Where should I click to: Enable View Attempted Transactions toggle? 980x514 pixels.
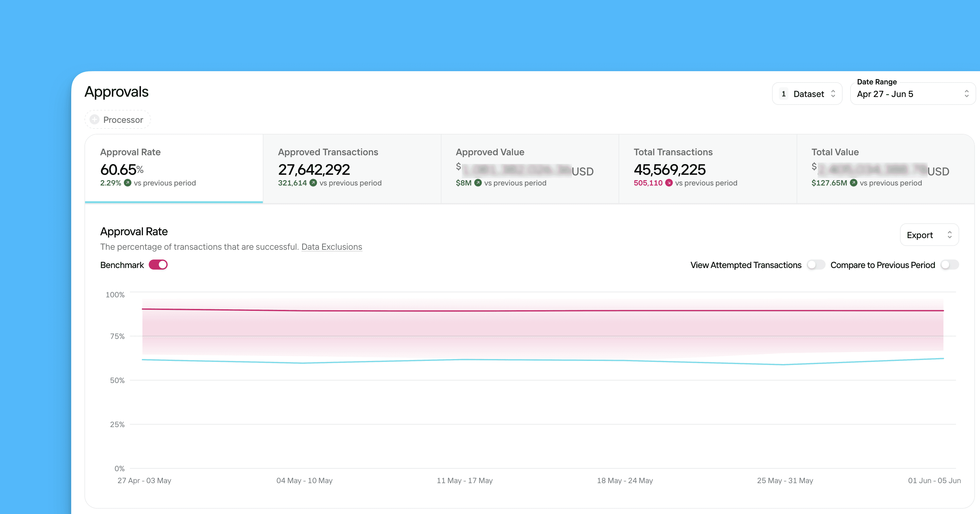(816, 265)
